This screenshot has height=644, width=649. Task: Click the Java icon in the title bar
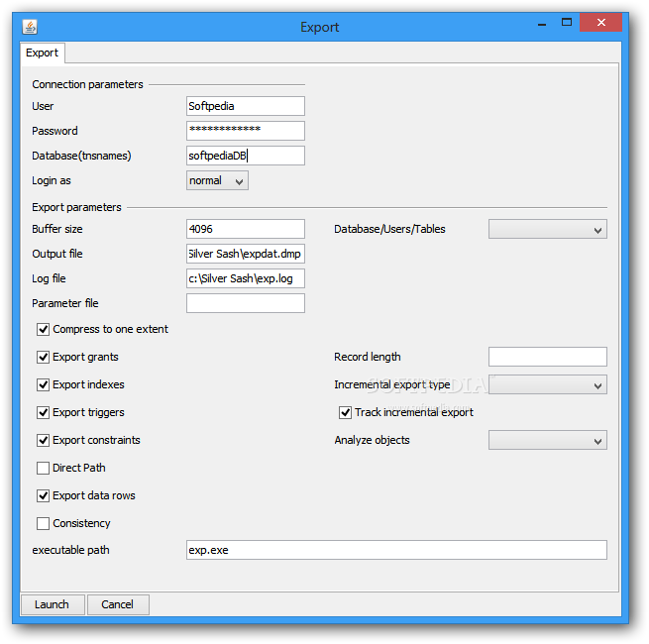30,27
